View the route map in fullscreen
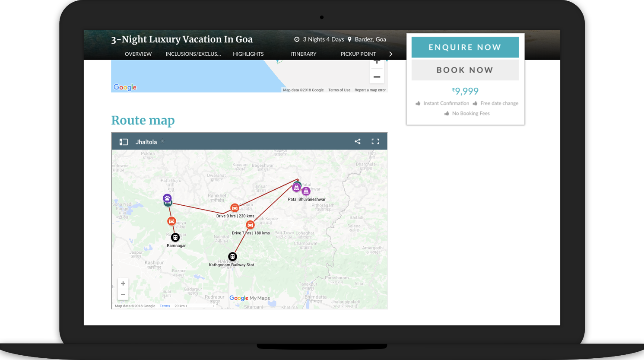This screenshot has width=644, height=360. click(375, 141)
